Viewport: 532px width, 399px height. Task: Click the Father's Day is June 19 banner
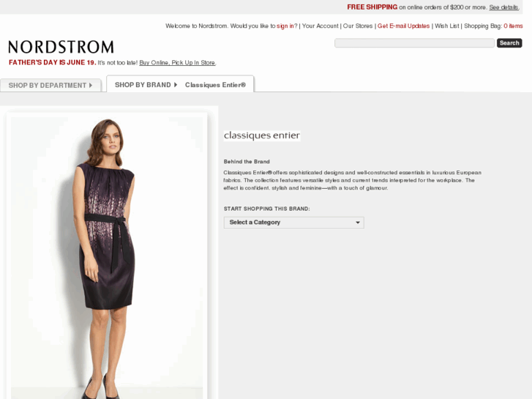pos(53,62)
